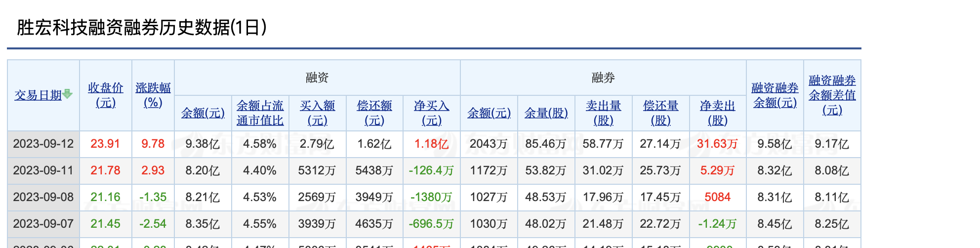Click buy amount 5312万
The image size is (980, 248).
click(x=317, y=170)
